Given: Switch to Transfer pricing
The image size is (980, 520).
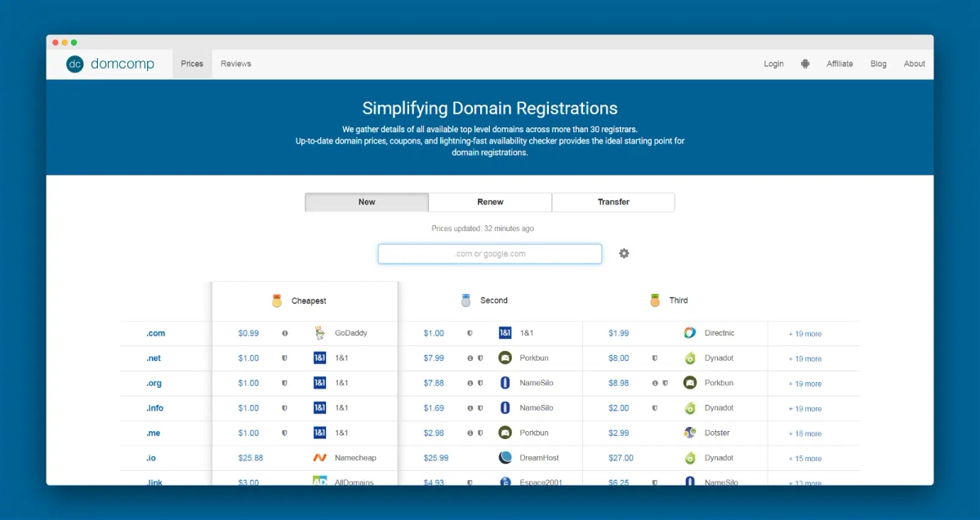Looking at the screenshot, I should [613, 202].
